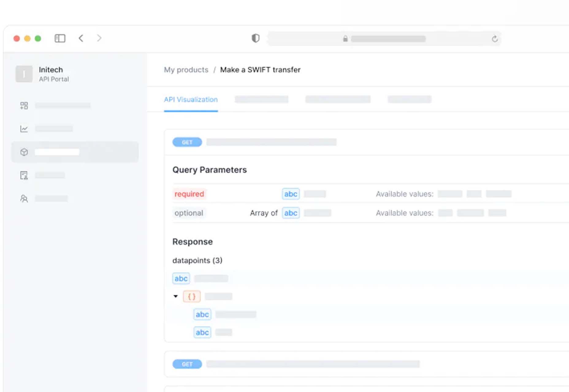Click the second GET method badge

click(187, 364)
